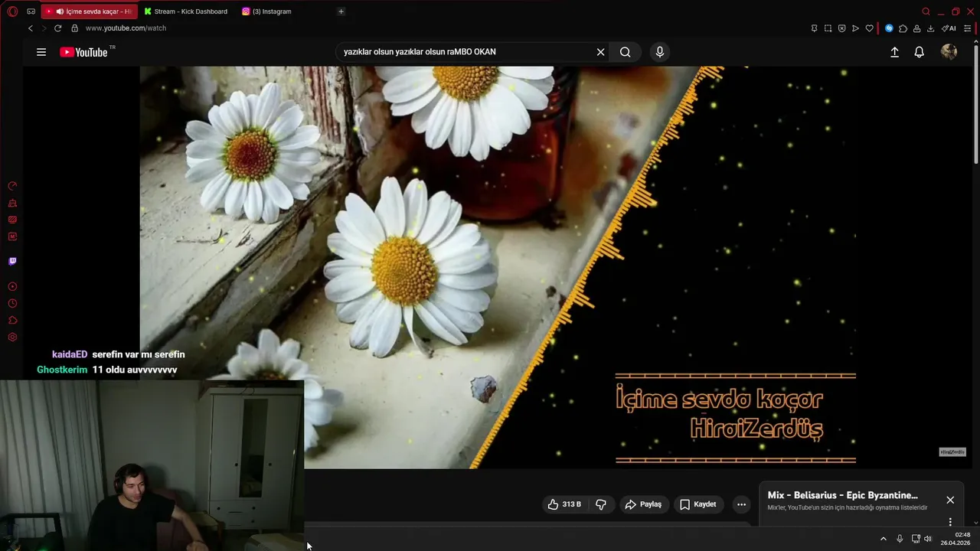Open a new browser tab
Screen dimensions: 980x551
click(x=341, y=11)
